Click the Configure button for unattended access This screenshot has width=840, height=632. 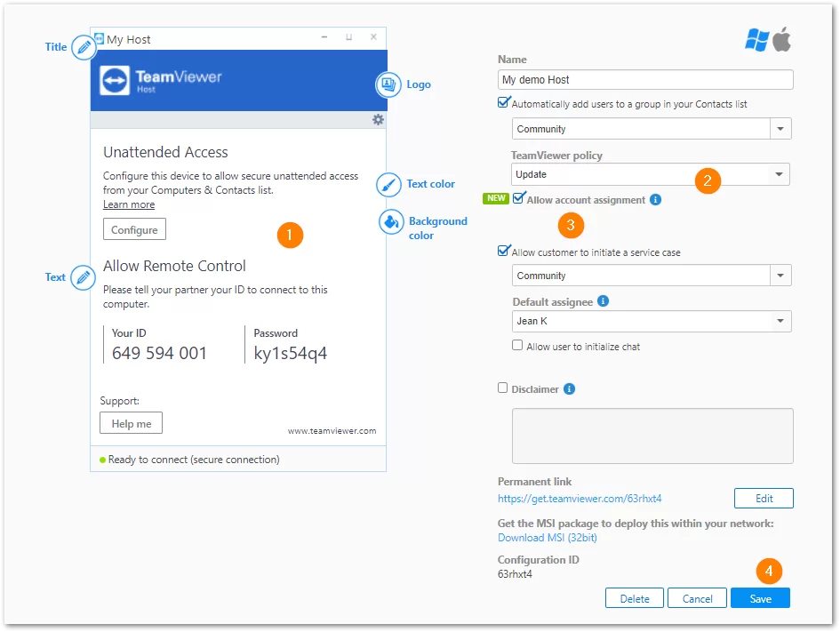(x=133, y=228)
